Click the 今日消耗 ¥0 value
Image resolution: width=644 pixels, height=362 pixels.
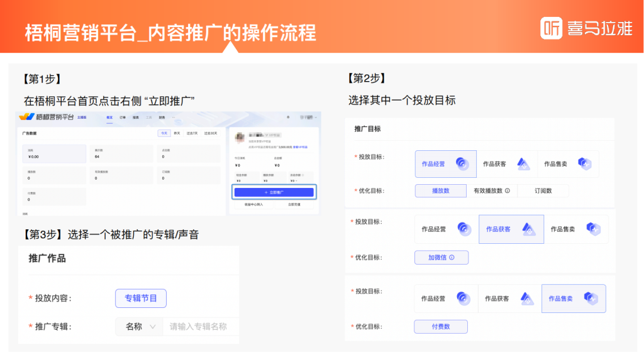pyautogui.click(x=238, y=165)
